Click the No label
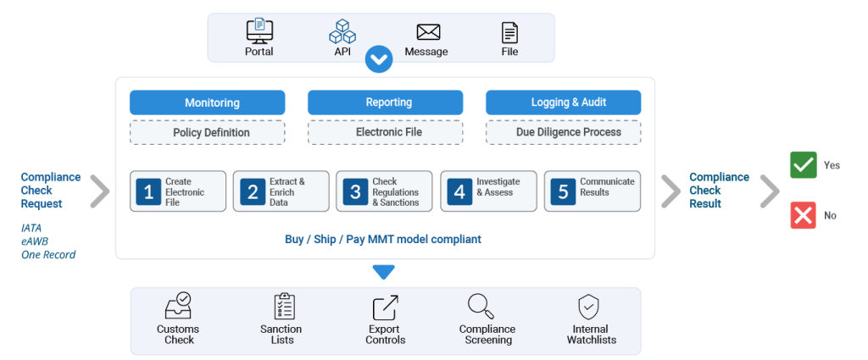Viewport: 868px width, 360px height. (830, 216)
